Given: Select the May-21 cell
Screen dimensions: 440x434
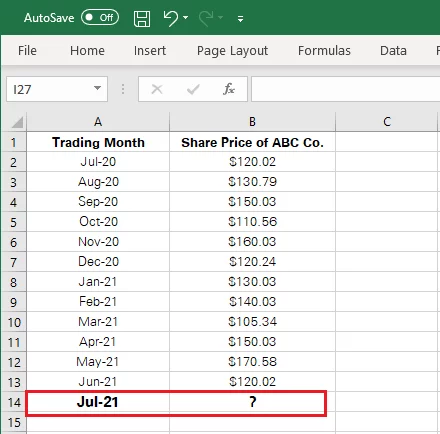Looking at the screenshot, I should point(98,362).
